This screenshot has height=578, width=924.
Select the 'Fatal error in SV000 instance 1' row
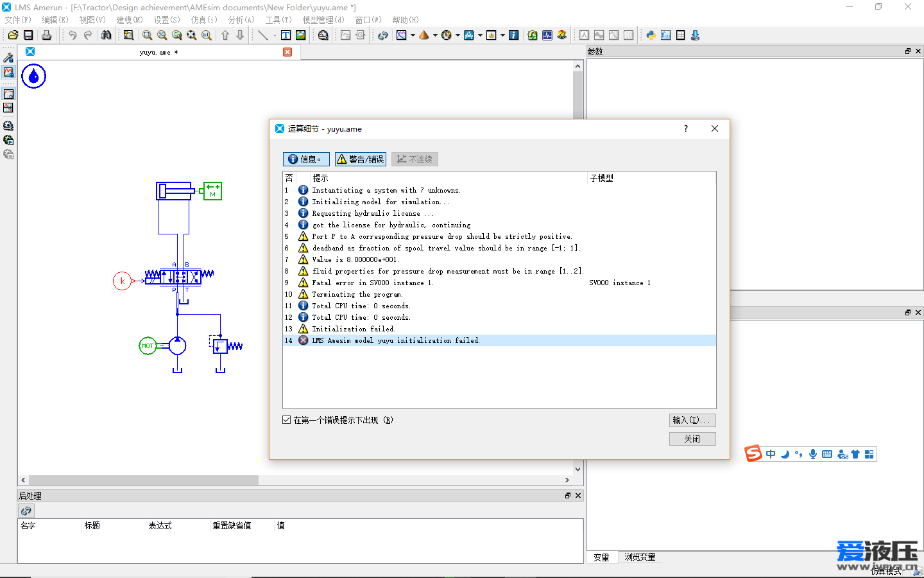(499, 283)
